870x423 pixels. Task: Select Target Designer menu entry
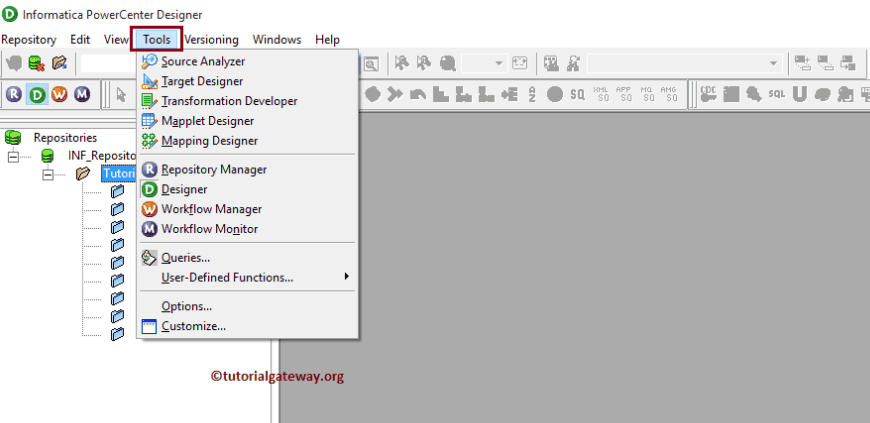pyautogui.click(x=248, y=81)
